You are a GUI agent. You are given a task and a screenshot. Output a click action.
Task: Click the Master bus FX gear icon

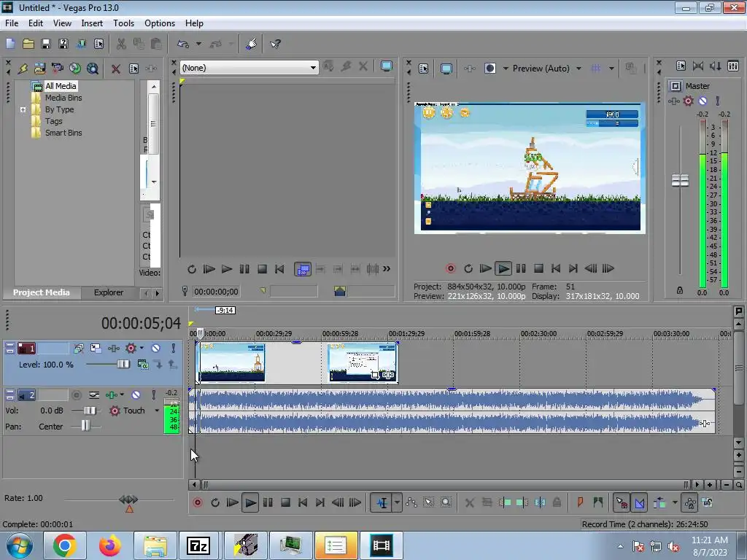[689, 101]
